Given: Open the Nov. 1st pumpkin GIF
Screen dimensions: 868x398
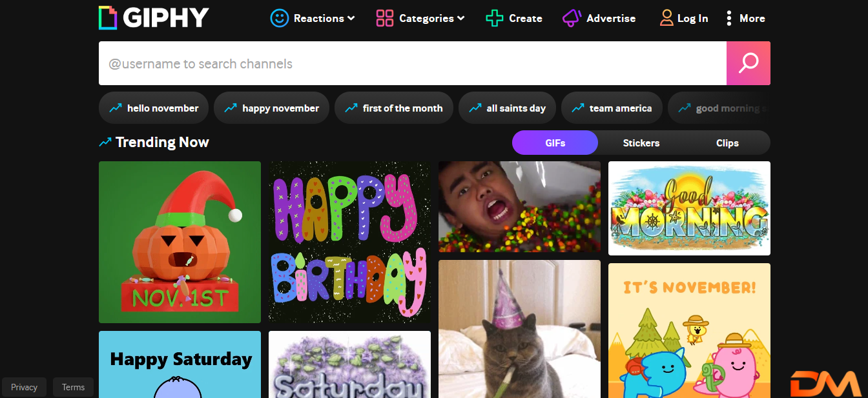Looking at the screenshot, I should click(x=180, y=242).
